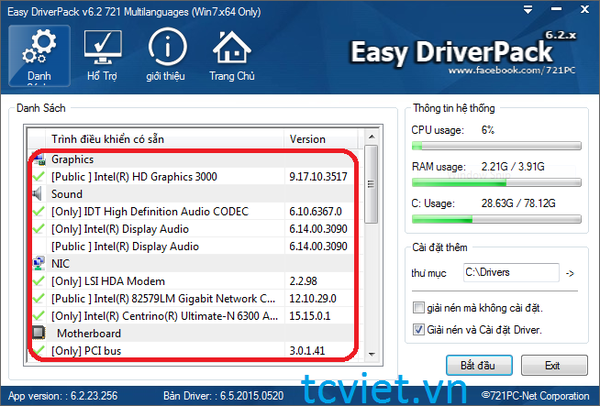The image size is (600, 406).
Task: Click the version 9.17.10.3517 cell
Action: point(318,177)
